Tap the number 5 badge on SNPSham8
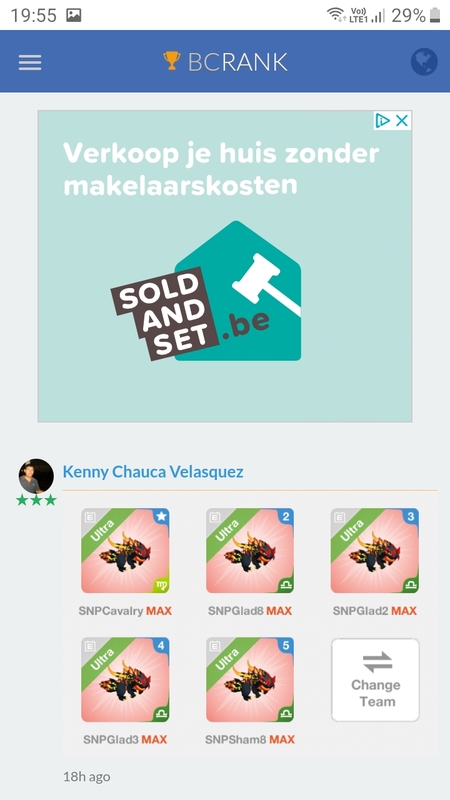 click(286, 646)
